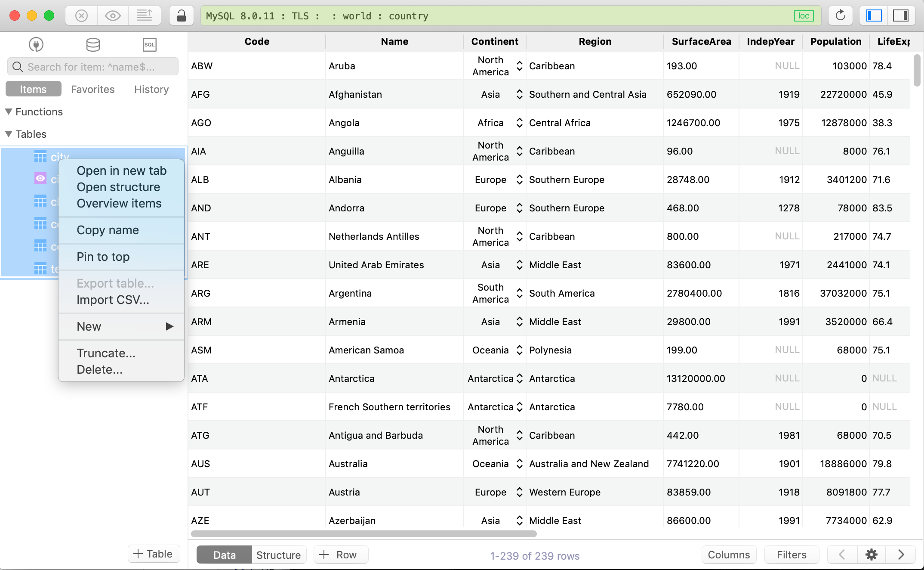Click the item search field in the sidebar
Image resolution: width=924 pixels, height=570 pixels.
tap(92, 66)
